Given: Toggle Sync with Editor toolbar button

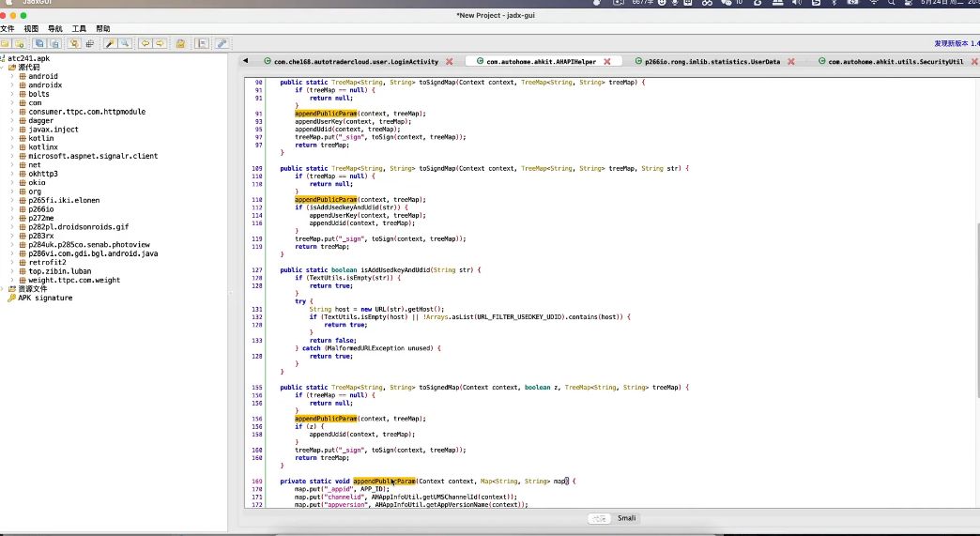Looking at the screenshot, I should pyautogui.click(x=74, y=43).
